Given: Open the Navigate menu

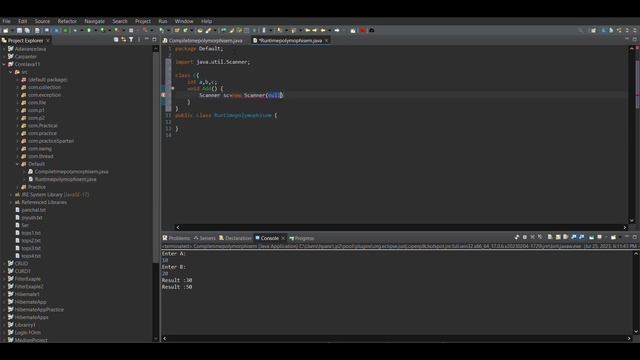Looking at the screenshot, I should pos(94,21).
